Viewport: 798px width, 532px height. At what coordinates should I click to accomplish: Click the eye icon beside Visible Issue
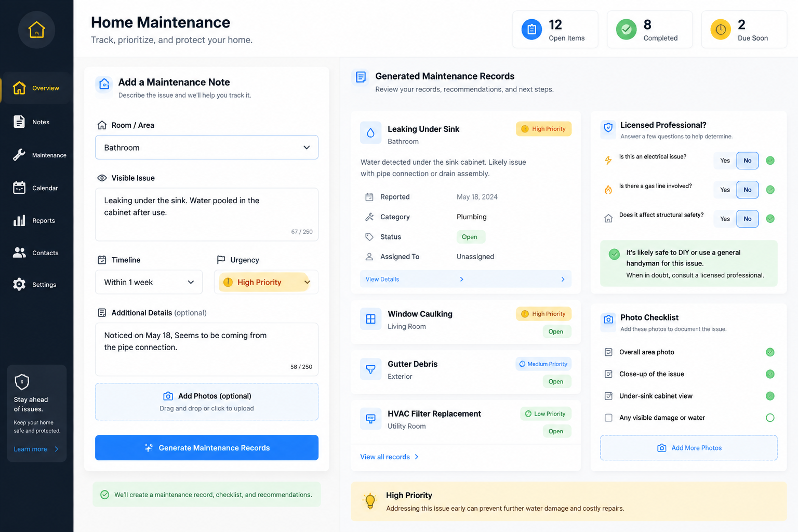click(x=102, y=178)
